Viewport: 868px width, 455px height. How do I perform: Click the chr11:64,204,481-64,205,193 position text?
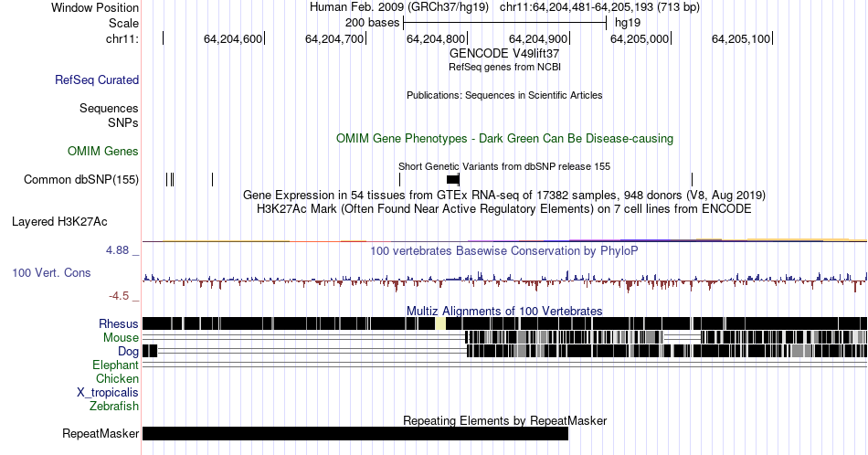tap(599, 7)
